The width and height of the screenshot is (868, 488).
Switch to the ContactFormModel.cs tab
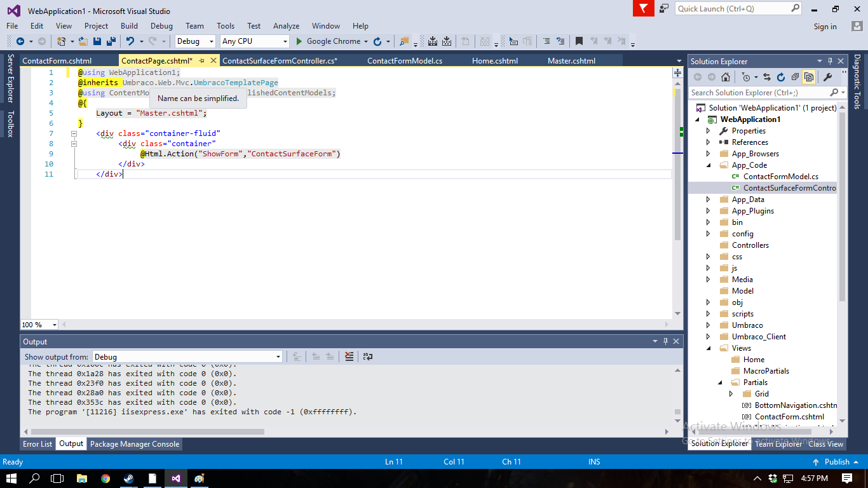click(x=405, y=61)
